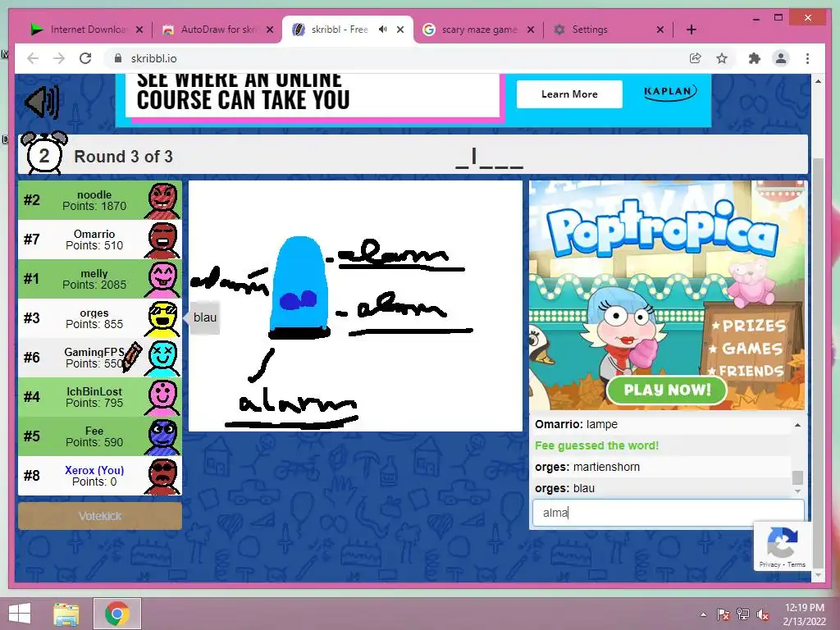
Task: Focus the chat guess input field
Action: pyautogui.click(x=668, y=513)
